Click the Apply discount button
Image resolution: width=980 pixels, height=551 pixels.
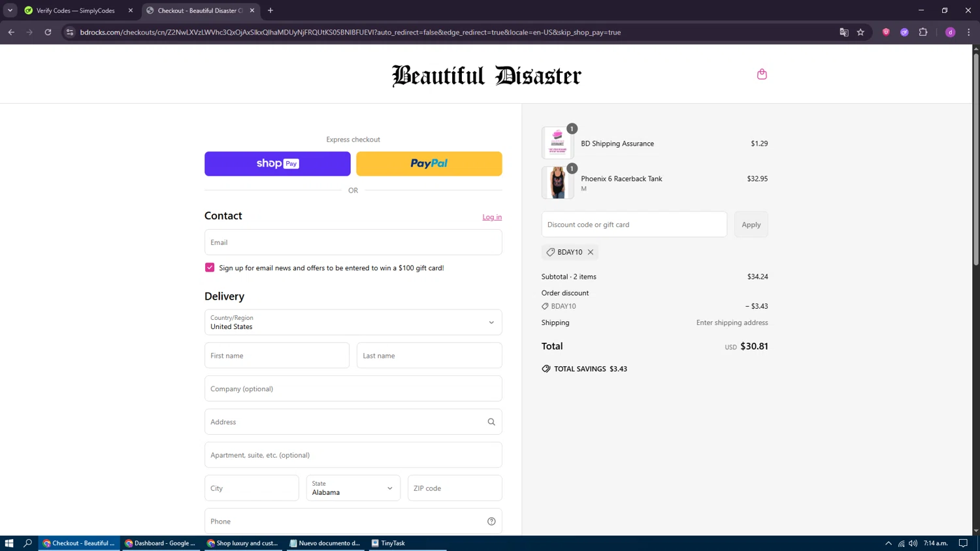coord(751,225)
